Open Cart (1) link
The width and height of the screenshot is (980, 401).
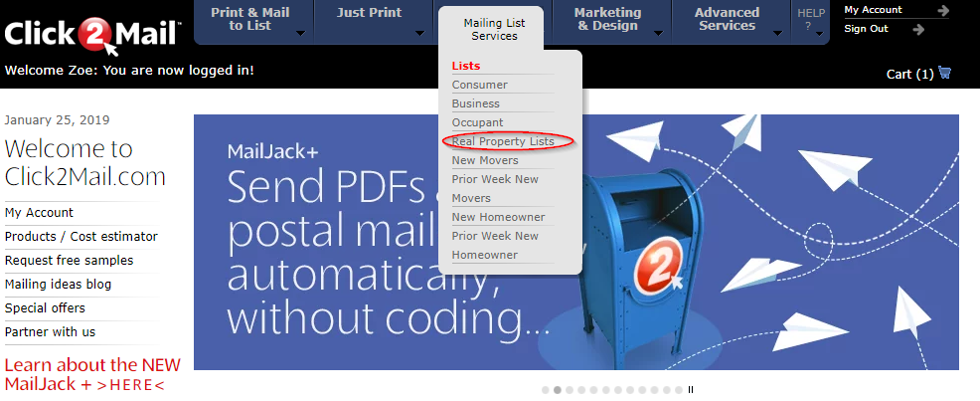[x=910, y=74]
